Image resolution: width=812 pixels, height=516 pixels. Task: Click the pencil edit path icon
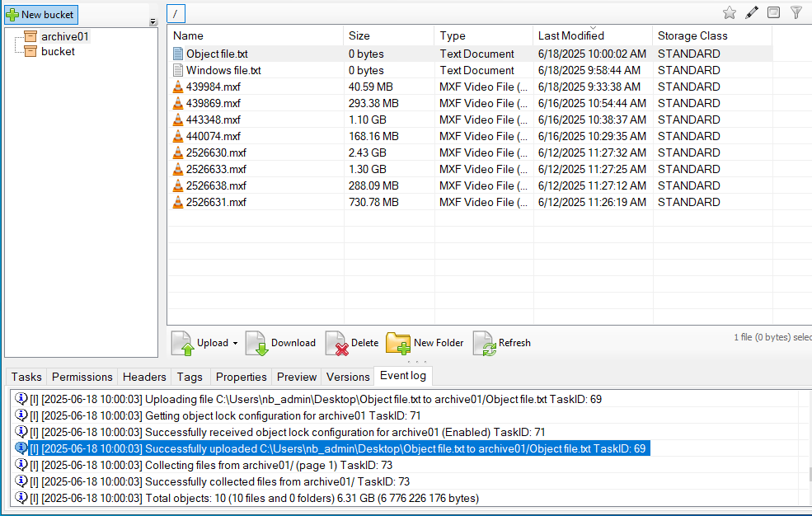point(752,12)
